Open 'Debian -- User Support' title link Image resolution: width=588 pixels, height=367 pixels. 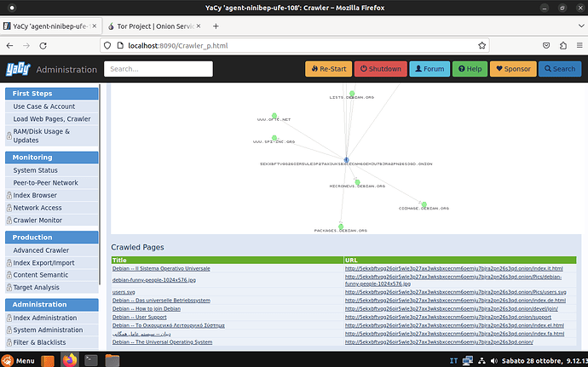(x=140, y=317)
